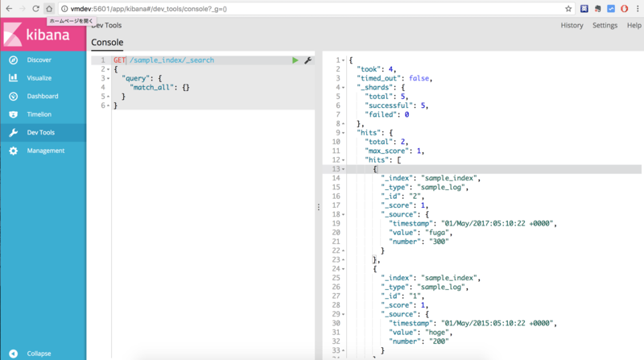
Task: Open Console Settings
Action: coord(605,26)
